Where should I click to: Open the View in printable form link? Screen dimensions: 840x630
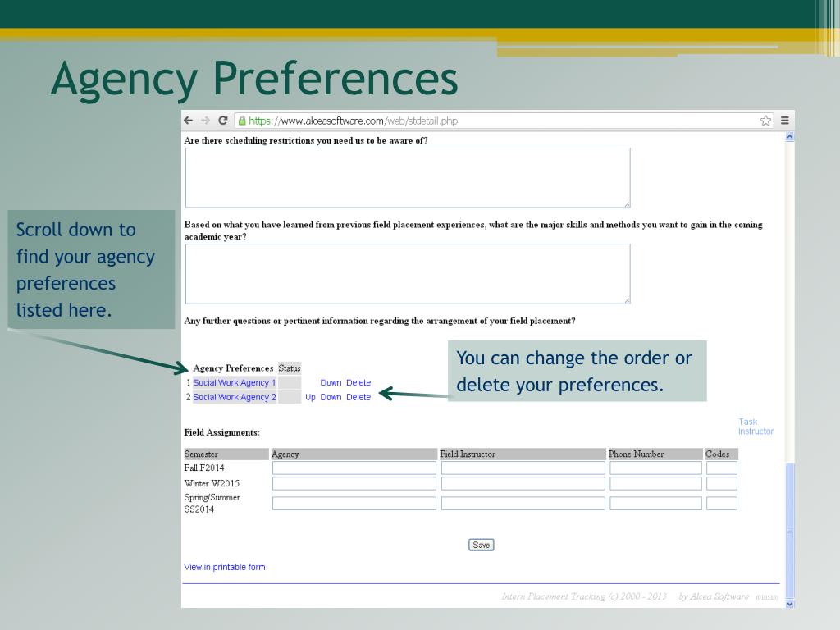point(225,568)
